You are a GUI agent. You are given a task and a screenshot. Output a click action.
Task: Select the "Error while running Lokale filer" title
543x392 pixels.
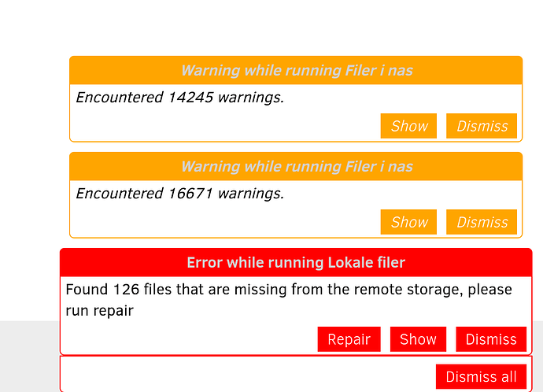(296, 262)
